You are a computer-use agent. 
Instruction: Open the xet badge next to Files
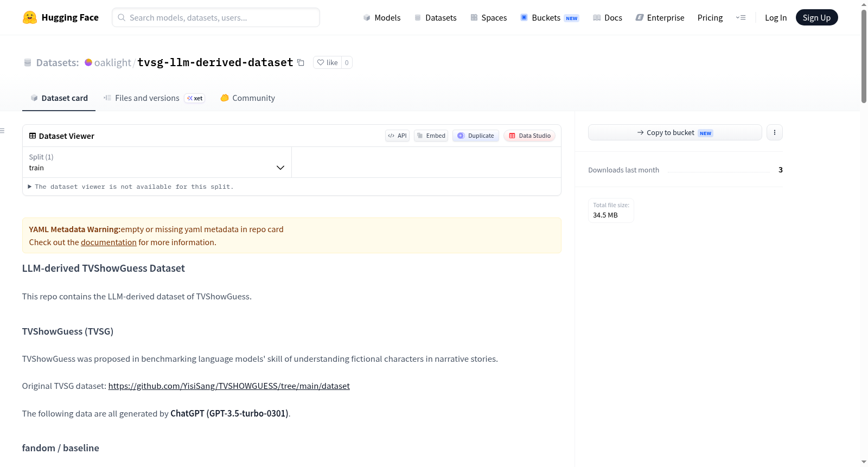(195, 98)
